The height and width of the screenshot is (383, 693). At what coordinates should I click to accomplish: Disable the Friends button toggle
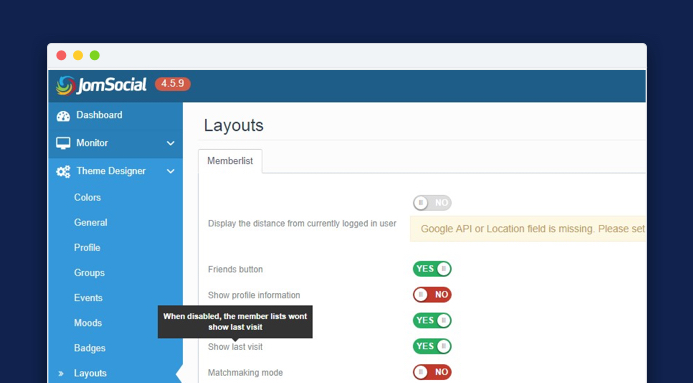432,269
